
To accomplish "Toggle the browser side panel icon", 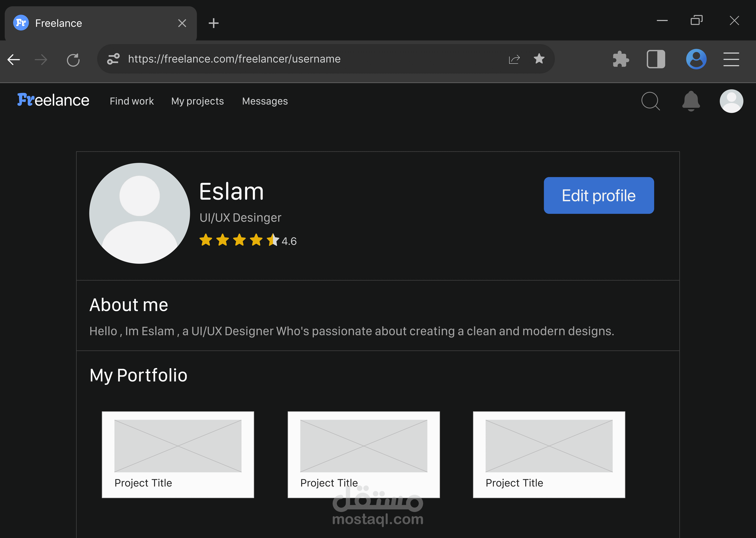I will (x=656, y=59).
